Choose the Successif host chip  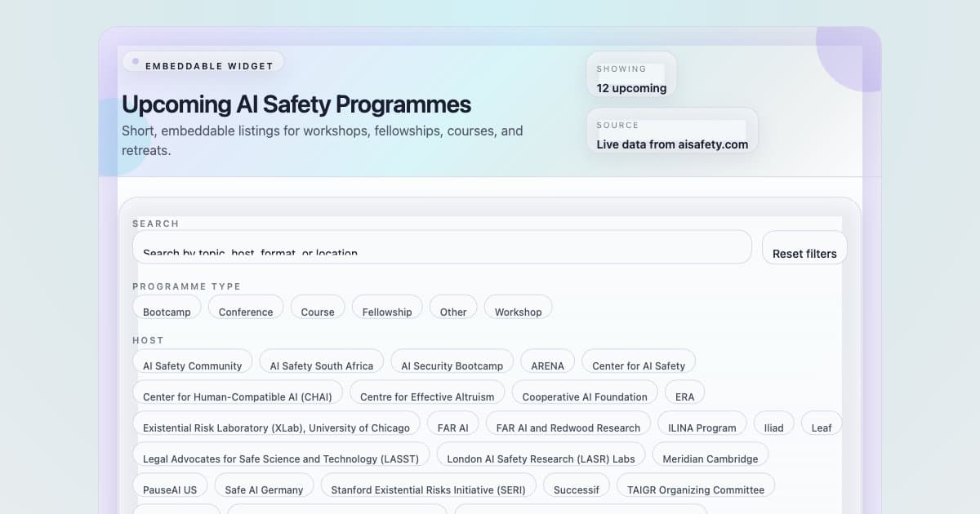click(577, 485)
